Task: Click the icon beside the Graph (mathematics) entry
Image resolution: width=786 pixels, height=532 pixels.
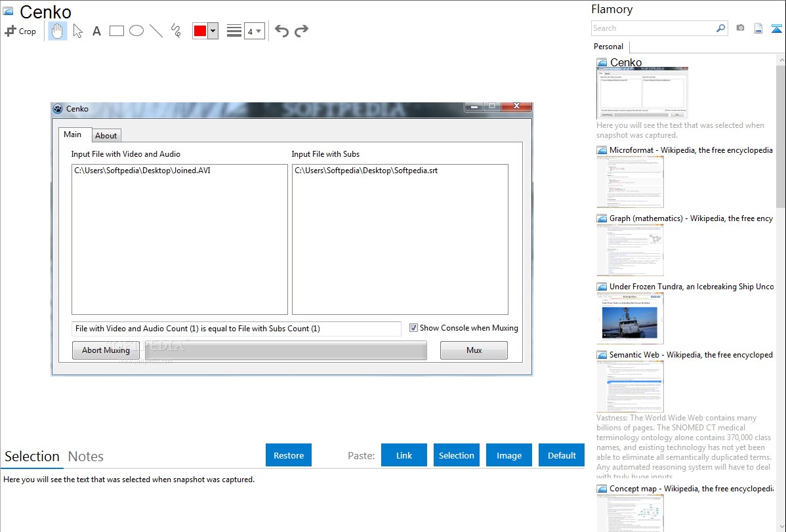Action: tap(602, 218)
